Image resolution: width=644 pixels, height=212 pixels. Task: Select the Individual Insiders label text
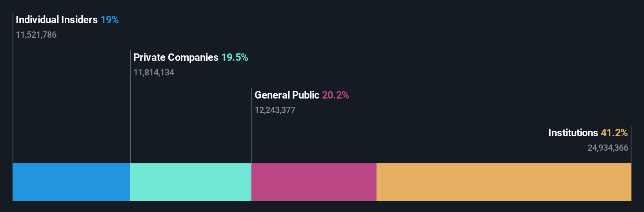(x=56, y=20)
